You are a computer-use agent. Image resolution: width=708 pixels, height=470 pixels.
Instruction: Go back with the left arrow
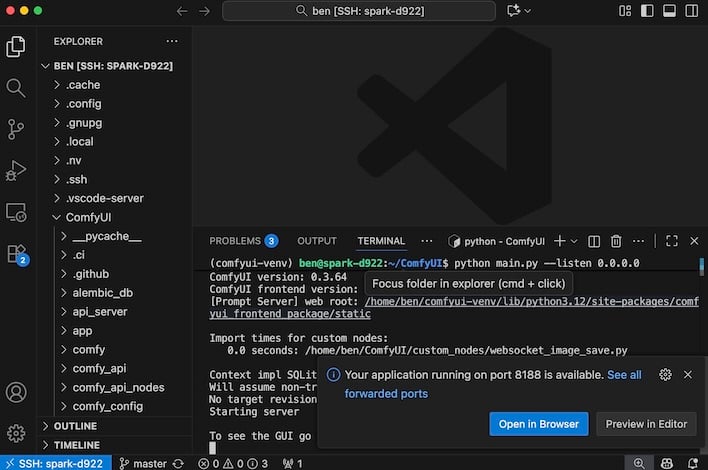click(x=182, y=11)
